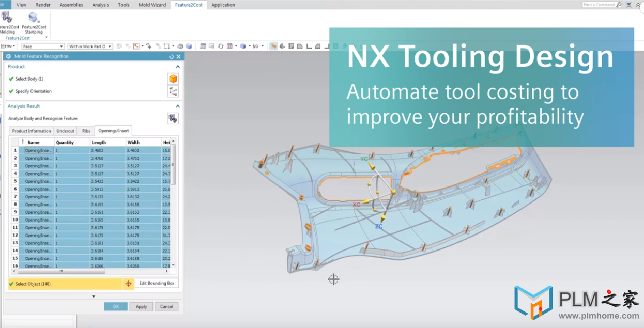Click the circular rotate view icon
Image resolution: width=644 pixels, height=328 pixels.
pos(221,46)
